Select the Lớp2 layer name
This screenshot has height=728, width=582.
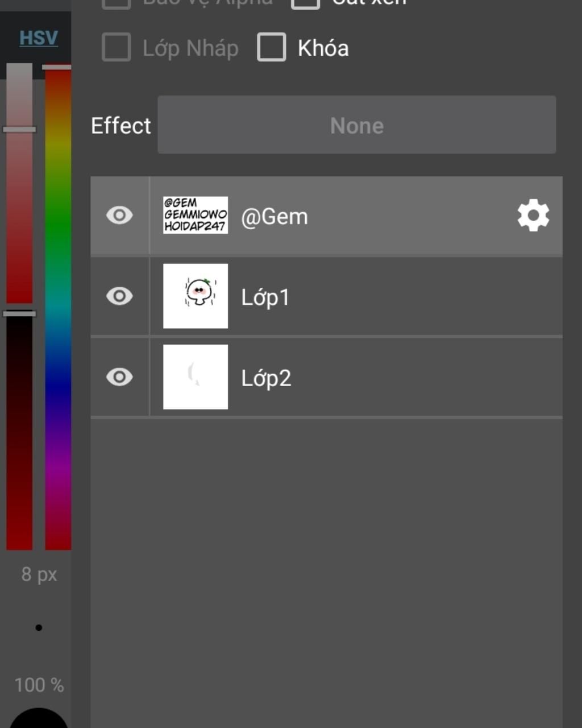[x=266, y=378]
